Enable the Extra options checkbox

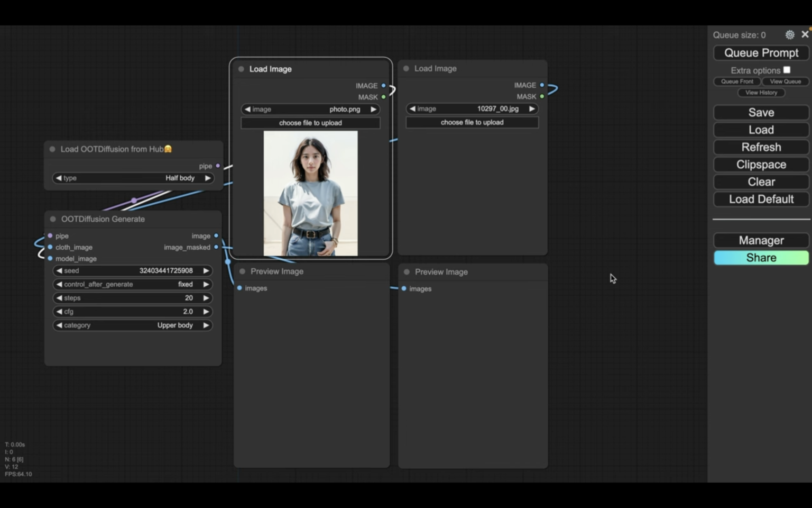(x=787, y=70)
